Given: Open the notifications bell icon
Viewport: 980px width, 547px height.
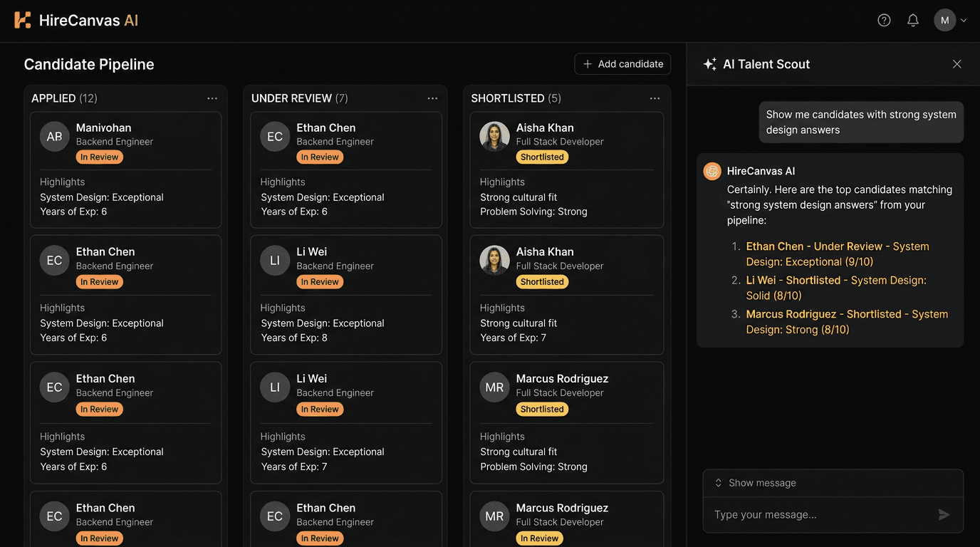Looking at the screenshot, I should point(913,20).
